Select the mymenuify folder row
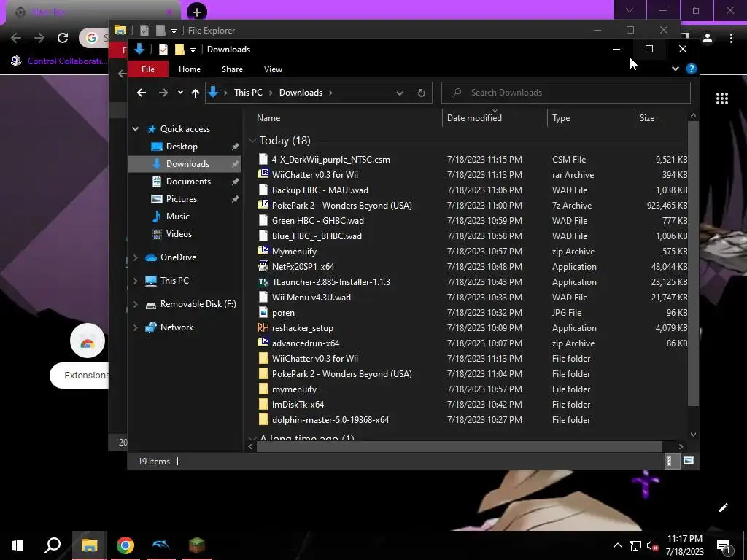The height and width of the screenshot is (560, 747). 472,389
